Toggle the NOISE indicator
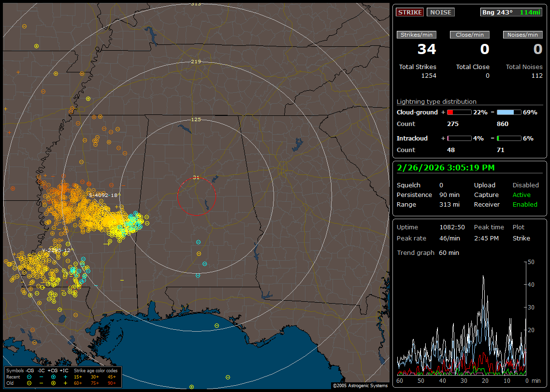The height and width of the screenshot is (392, 550). click(440, 12)
